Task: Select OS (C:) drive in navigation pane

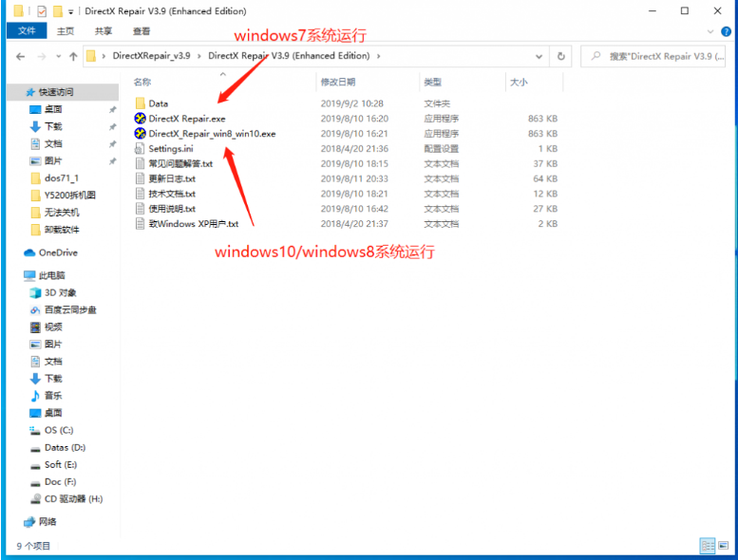Action: [58, 430]
